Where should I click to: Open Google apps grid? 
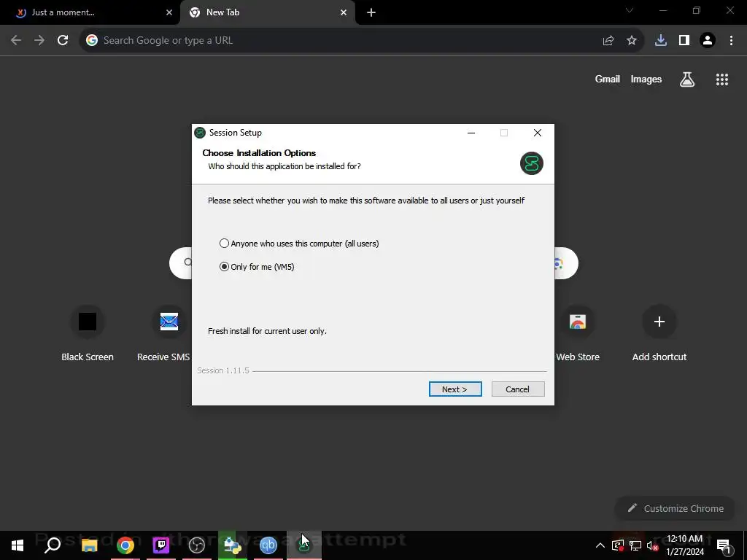(721, 79)
